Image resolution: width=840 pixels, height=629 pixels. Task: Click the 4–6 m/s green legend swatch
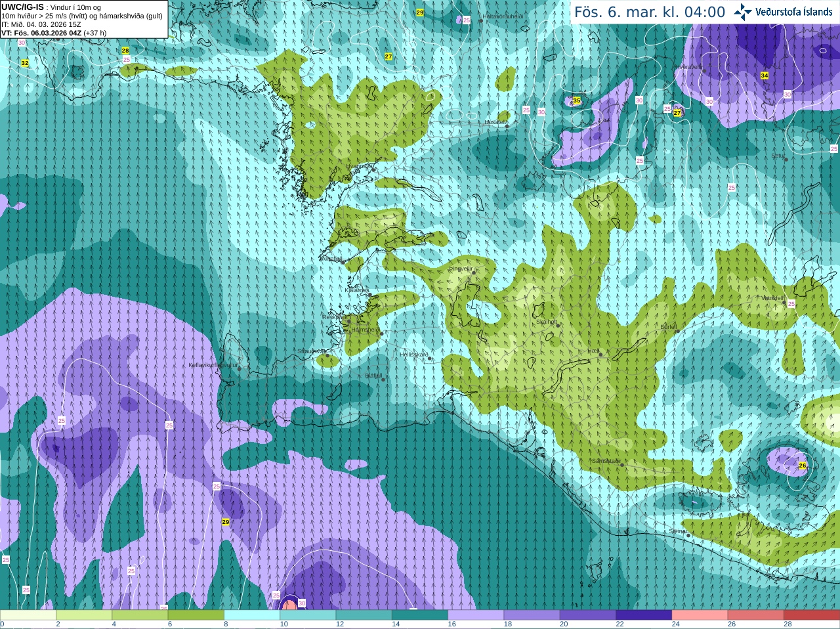[x=140, y=615]
